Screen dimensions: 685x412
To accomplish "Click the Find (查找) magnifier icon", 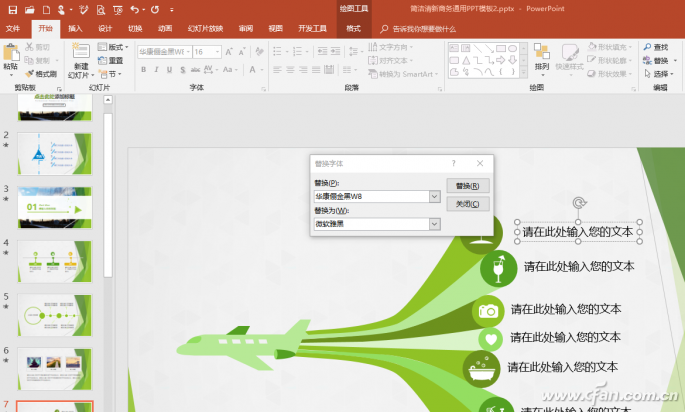I will coord(647,47).
